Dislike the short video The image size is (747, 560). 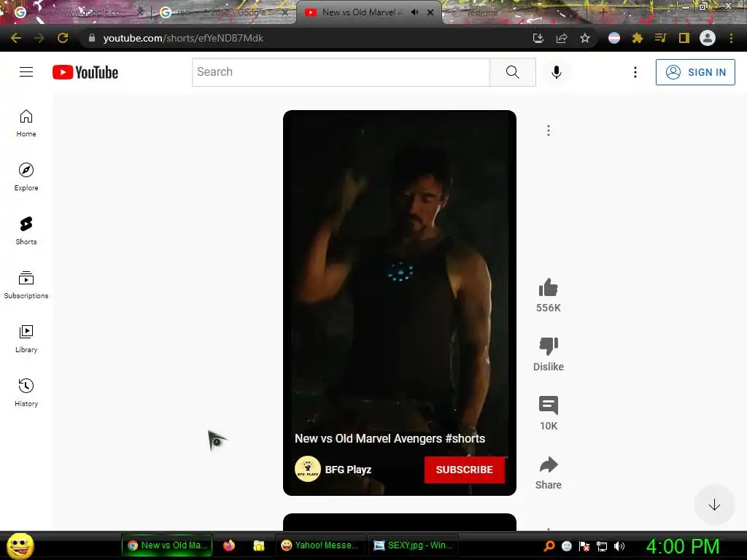pyautogui.click(x=549, y=346)
